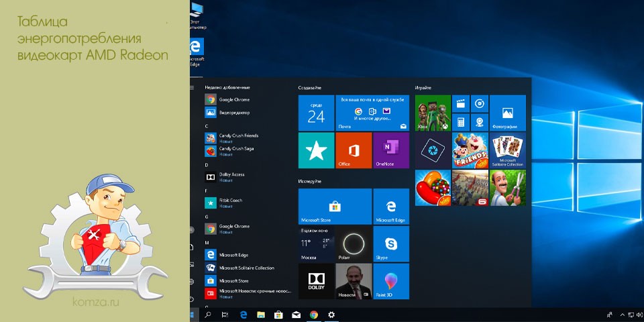Open the Candy Crush Saga candy tile
Image resolution: width=644 pixels, height=322 pixels.
point(433,188)
